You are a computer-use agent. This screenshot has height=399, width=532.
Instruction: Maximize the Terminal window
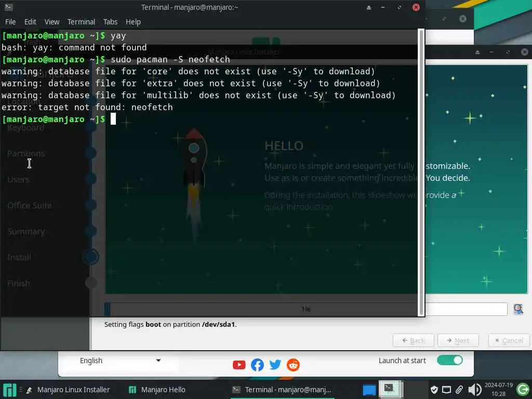pos(400,7)
